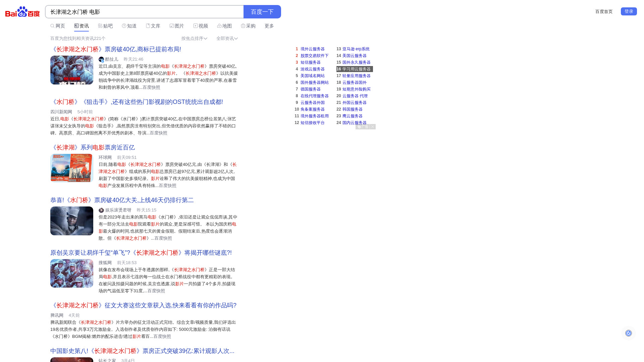Click the 游戏云服务器 ad link
The image size is (644, 362).
coord(313,69)
